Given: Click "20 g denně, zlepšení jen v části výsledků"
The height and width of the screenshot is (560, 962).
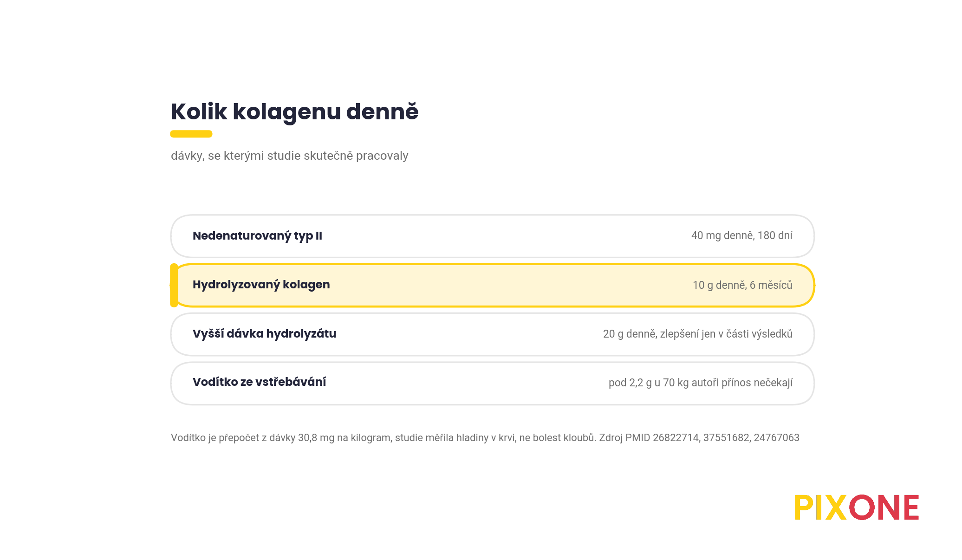Looking at the screenshot, I should 698,334.
